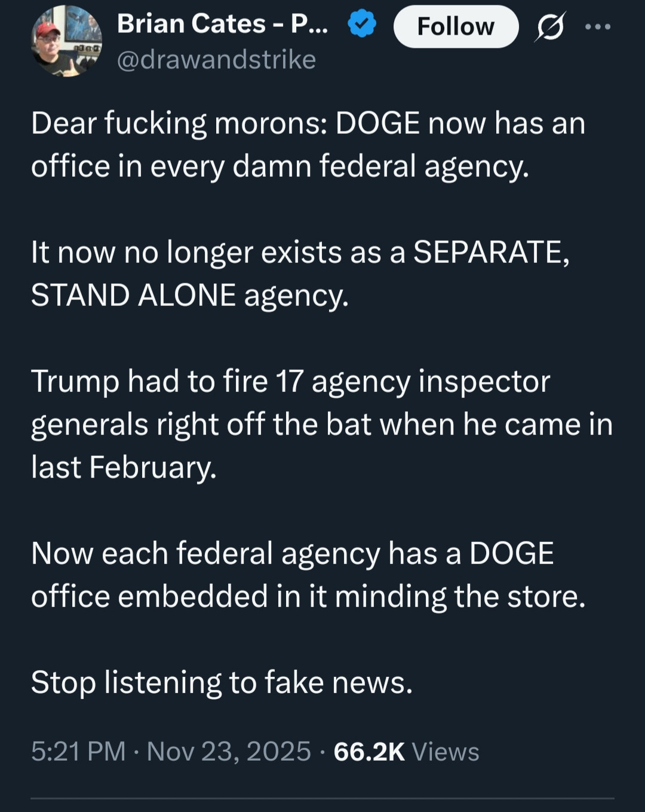Screen dimensions: 645x812
Task: Click the "minding the store" paragraph
Action: (x=308, y=575)
